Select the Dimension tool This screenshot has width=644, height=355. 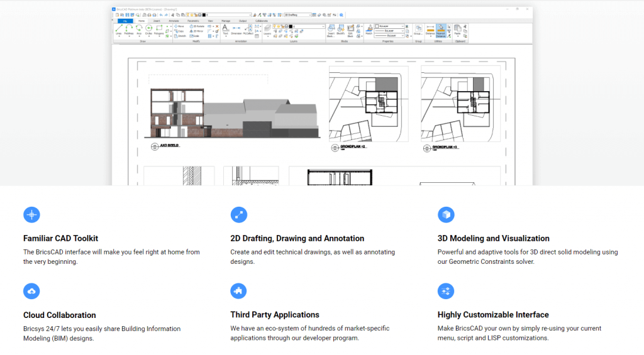[x=236, y=30]
